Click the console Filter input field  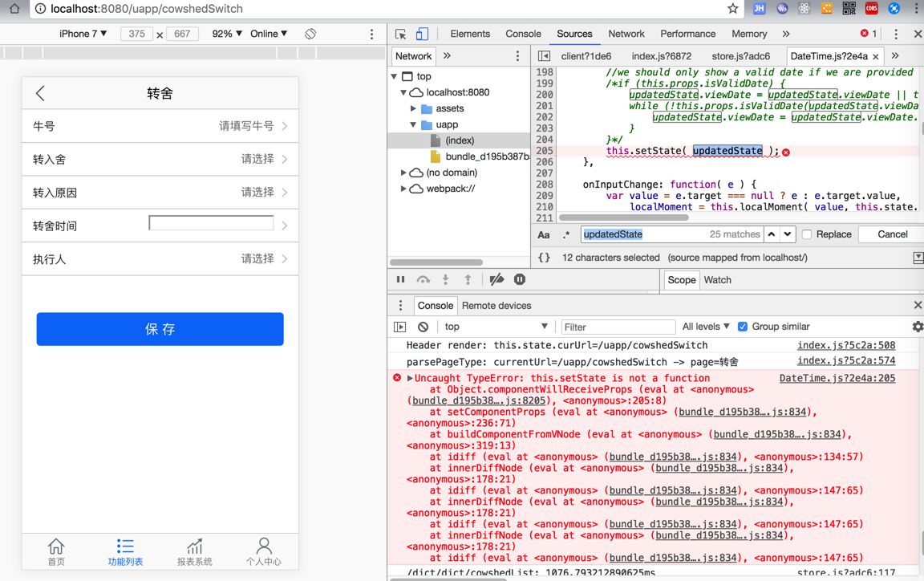click(x=618, y=327)
